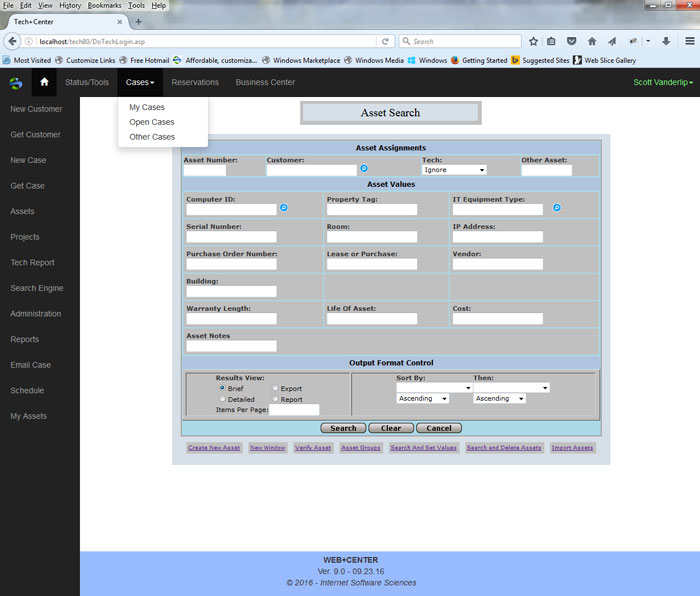Viewport: 700px width, 596px height.
Task: Click Search Engine in sidebar
Action: click(37, 288)
